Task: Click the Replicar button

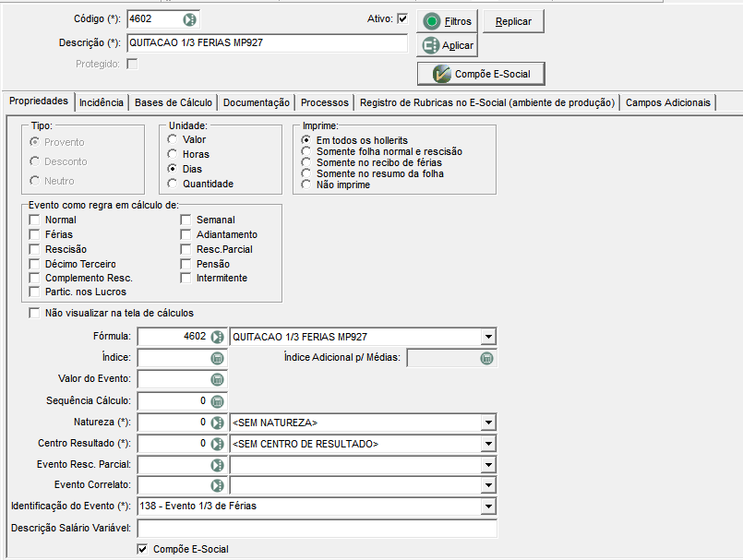Action: (513, 22)
